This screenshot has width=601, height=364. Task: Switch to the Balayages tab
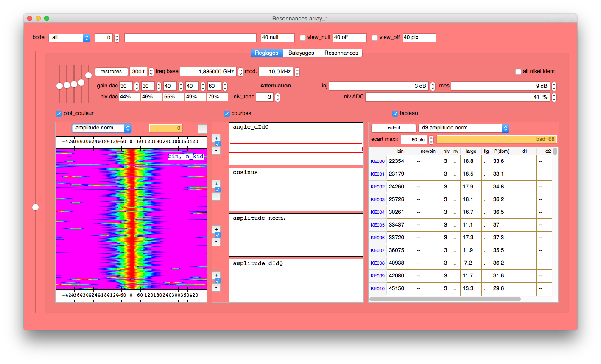coord(301,53)
